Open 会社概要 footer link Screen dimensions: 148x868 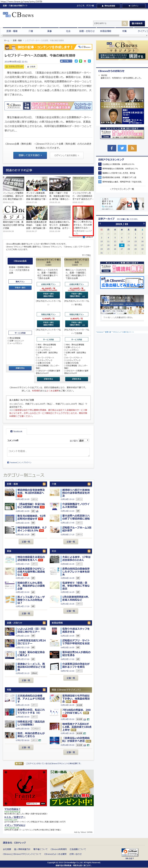(7, 849)
